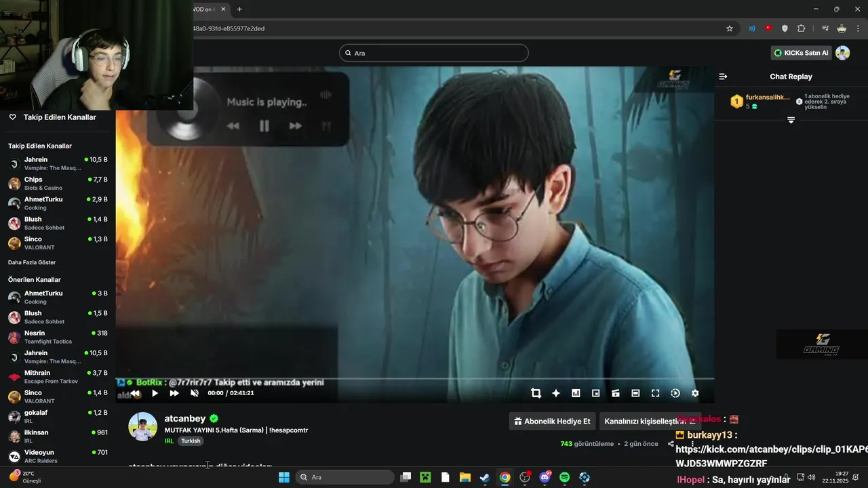Open Spotify from the taskbar
Viewport: 868px width, 488px height.
click(565, 477)
